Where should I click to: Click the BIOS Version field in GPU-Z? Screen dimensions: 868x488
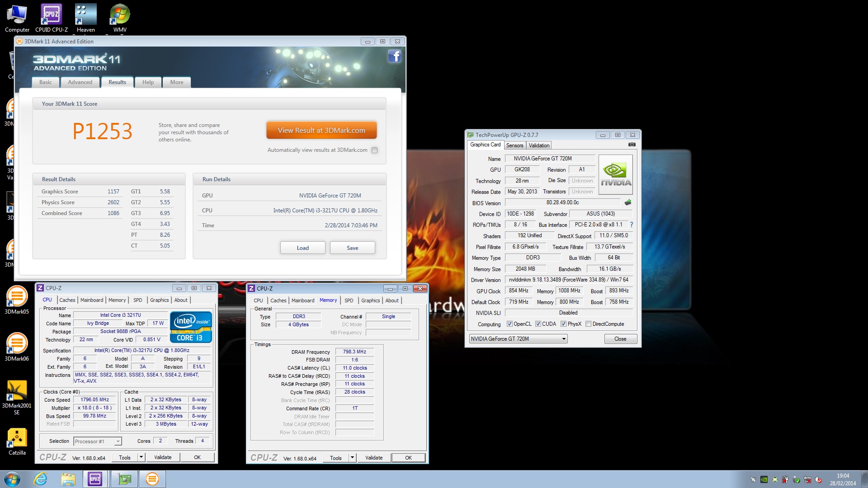tap(562, 202)
